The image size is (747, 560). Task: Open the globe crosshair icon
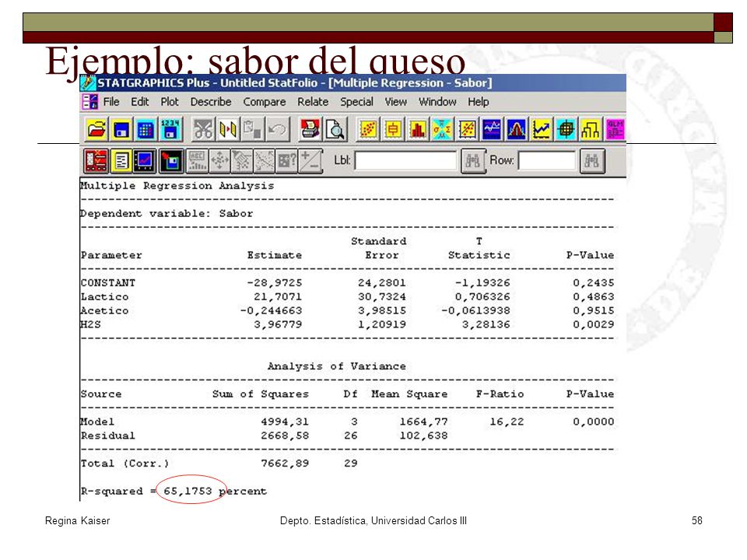[566, 129]
